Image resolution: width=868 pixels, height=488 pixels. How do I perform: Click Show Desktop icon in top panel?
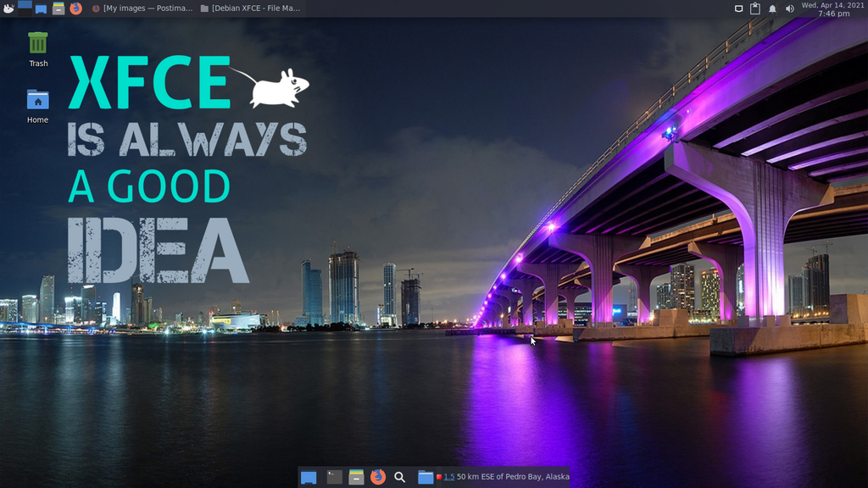coord(41,8)
